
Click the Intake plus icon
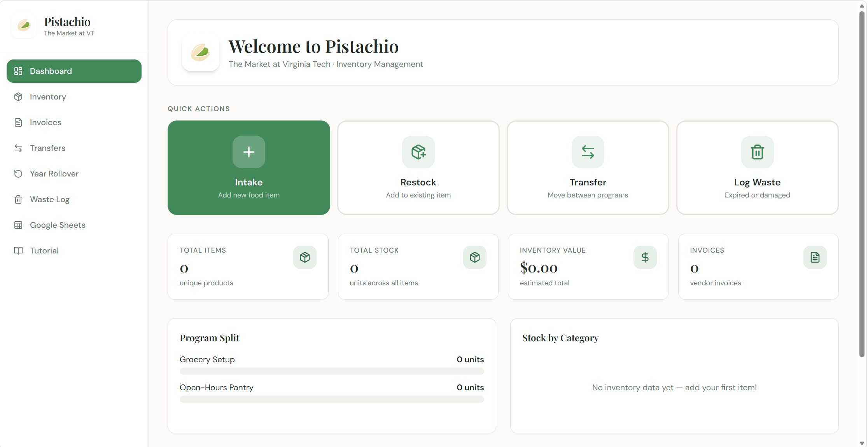click(249, 152)
